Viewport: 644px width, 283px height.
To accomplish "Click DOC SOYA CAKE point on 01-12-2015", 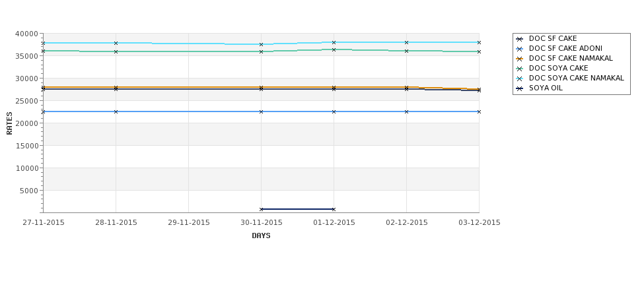I will pyautogui.click(x=334, y=49).
